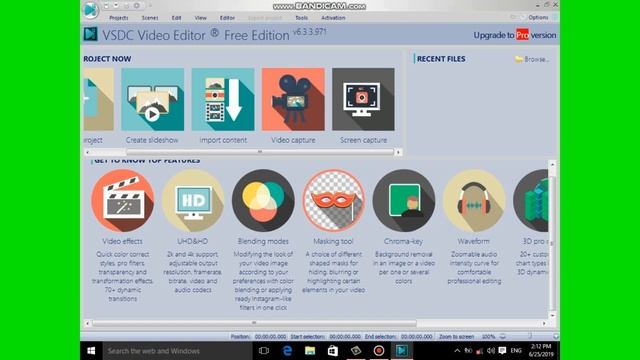This screenshot has height=360, width=640.
Task: Click the project tiles horizontal scrollbar thumb
Action: 260,152
